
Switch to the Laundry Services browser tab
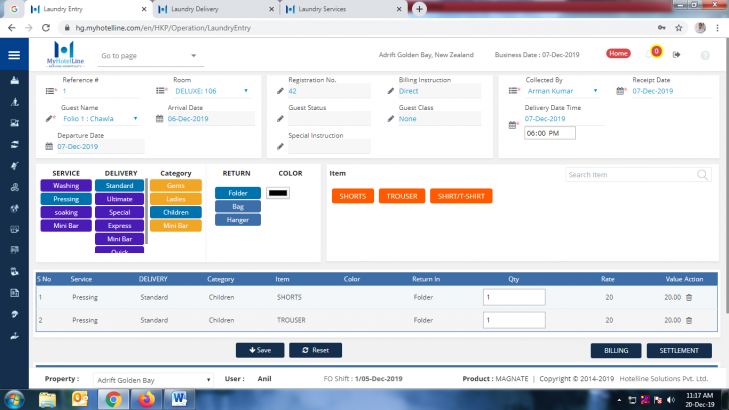343,9
